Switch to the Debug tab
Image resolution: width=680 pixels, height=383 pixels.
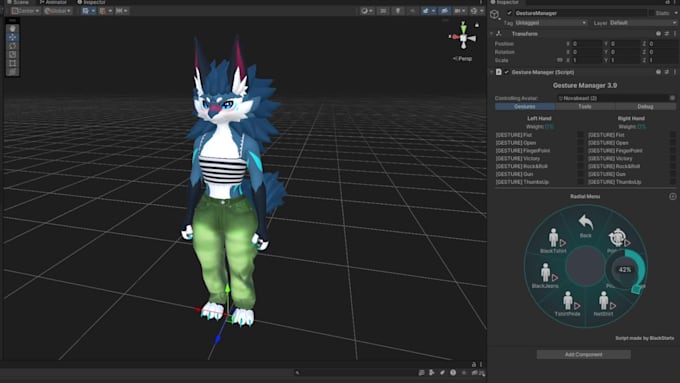click(x=645, y=106)
